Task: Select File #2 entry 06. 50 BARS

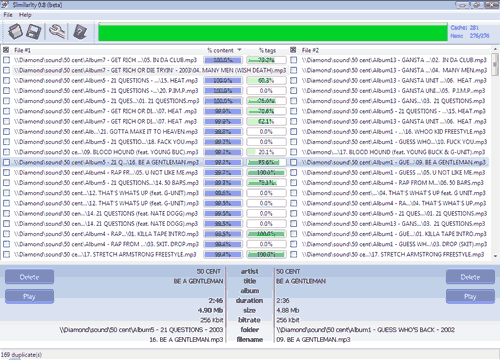Action: pyautogui.click(x=393, y=183)
